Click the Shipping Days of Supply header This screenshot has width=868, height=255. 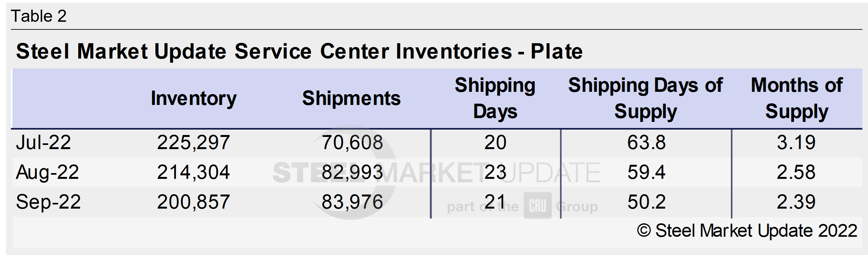[x=645, y=98]
